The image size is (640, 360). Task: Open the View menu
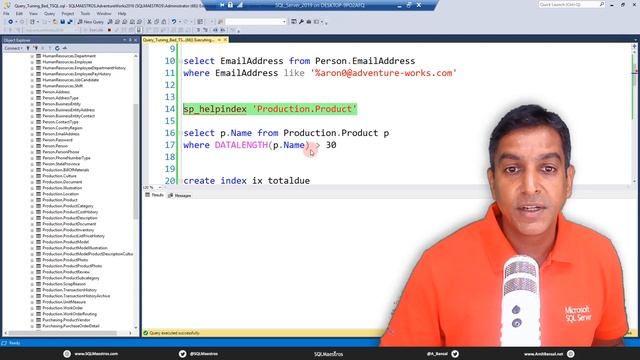coord(33,13)
